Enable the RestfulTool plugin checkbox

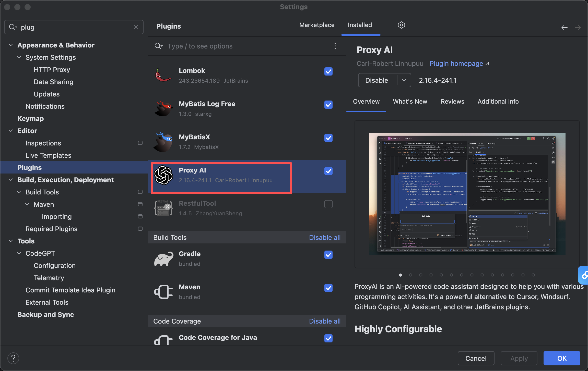click(x=328, y=204)
